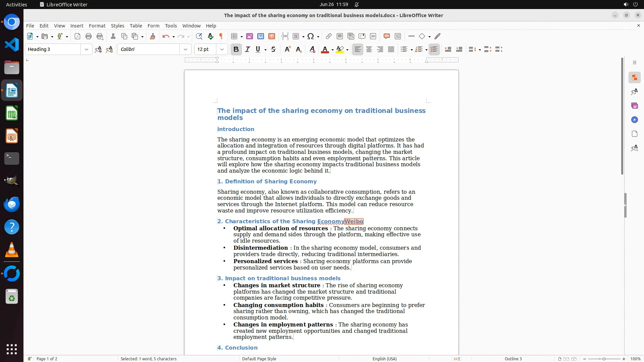
Task: Toggle Italic formatting
Action: coord(248,49)
